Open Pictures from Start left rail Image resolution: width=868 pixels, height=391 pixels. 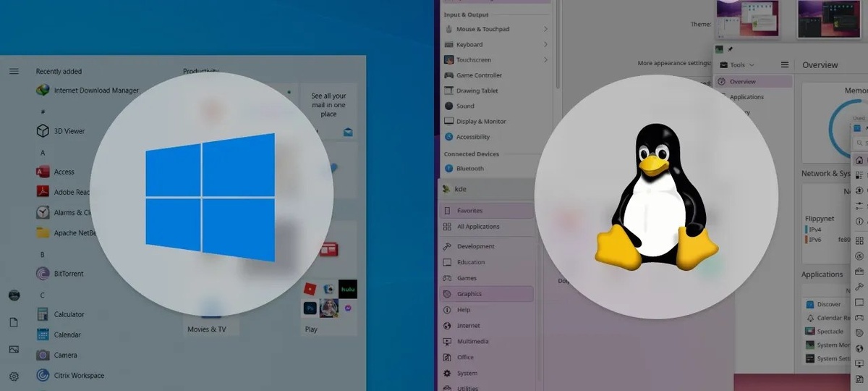14,349
